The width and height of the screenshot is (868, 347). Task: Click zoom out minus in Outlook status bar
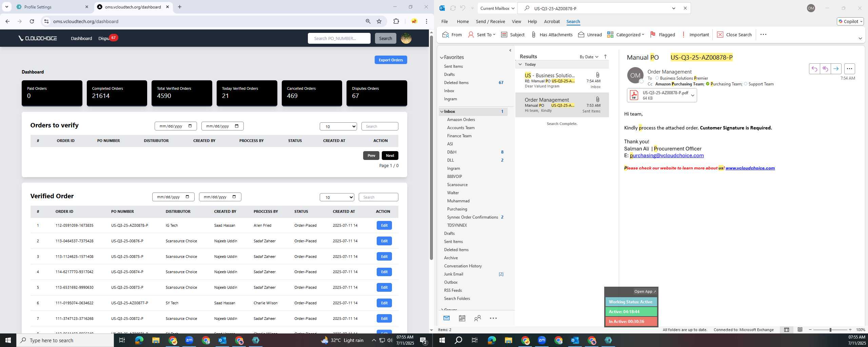tap(810, 330)
